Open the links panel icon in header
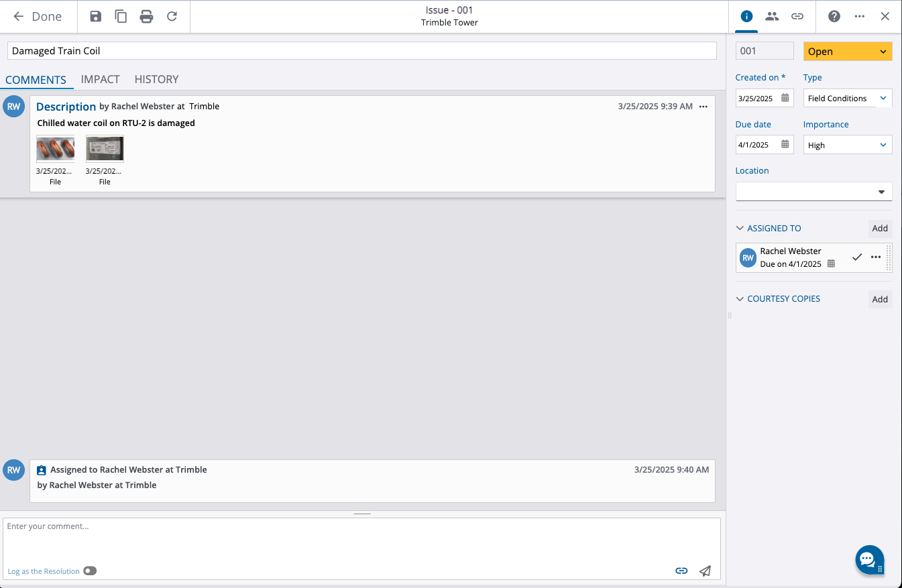The width and height of the screenshot is (902, 588). 797,17
